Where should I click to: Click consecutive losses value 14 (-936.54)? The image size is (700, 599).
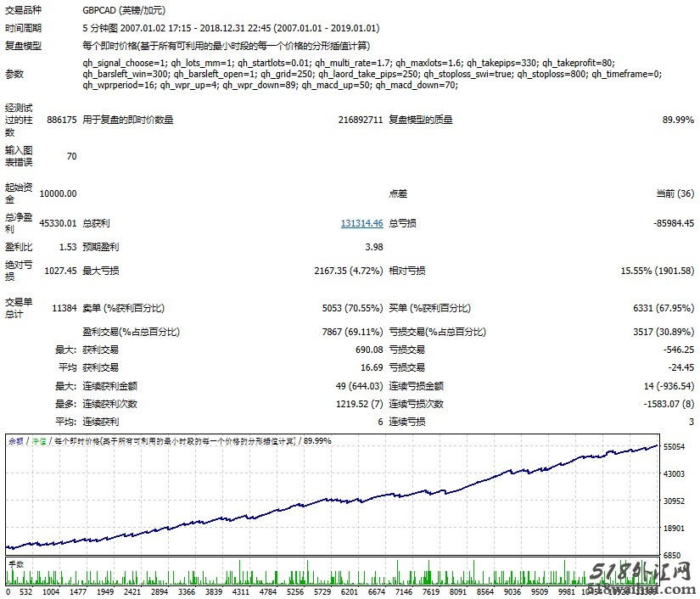point(669,386)
